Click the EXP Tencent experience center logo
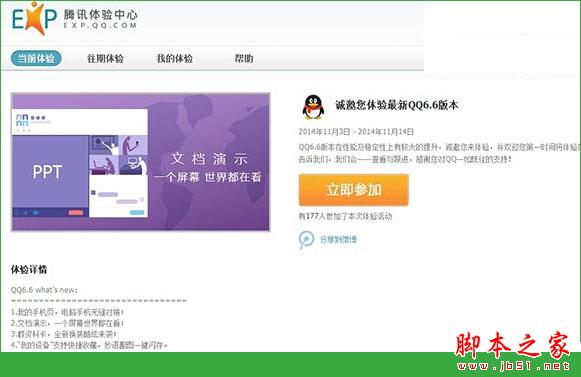This screenshot has height=377, width=581. click(x=34, y=19)
